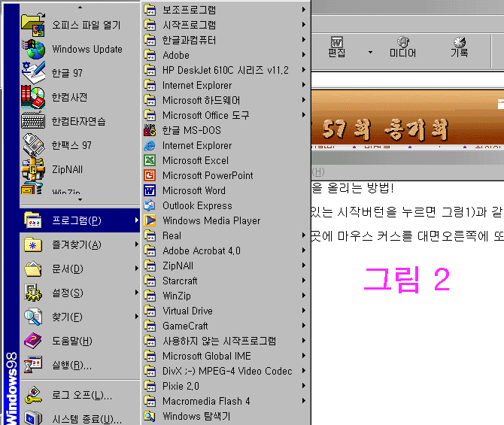
Task: Open the Real folder submenu
Action: [226, 235]
